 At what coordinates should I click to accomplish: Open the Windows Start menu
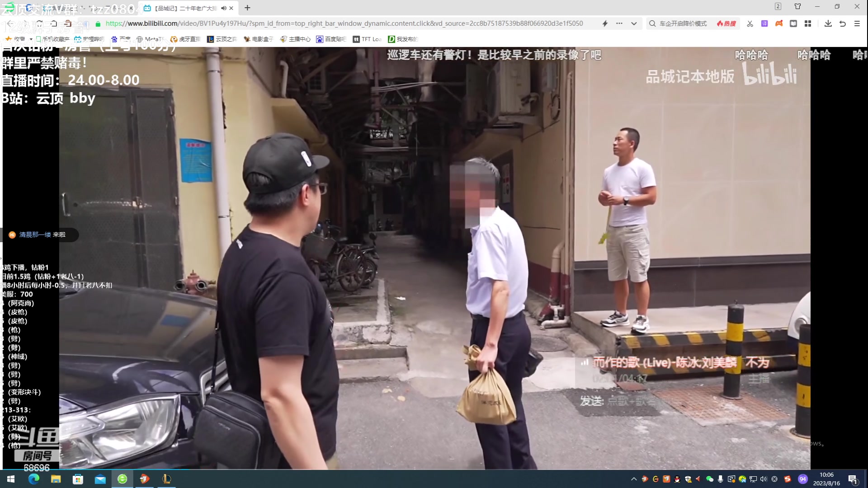11,479
